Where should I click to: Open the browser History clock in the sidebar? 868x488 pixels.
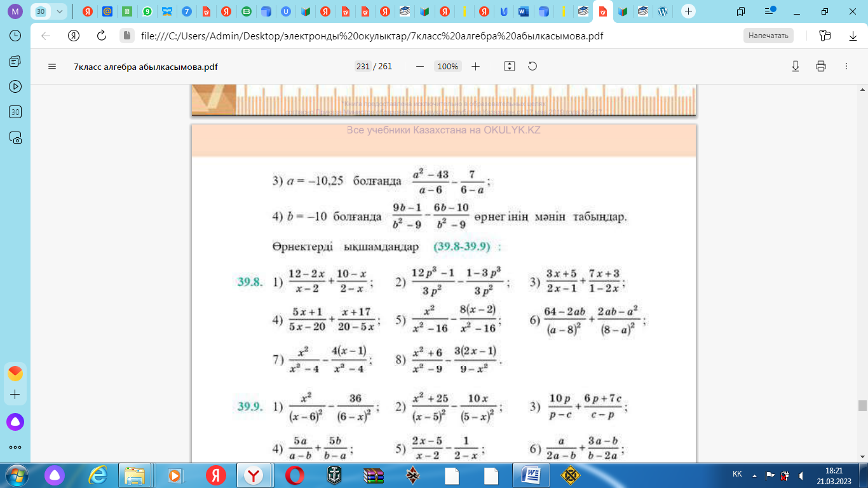pyautogui.click(x=16, y=36)
